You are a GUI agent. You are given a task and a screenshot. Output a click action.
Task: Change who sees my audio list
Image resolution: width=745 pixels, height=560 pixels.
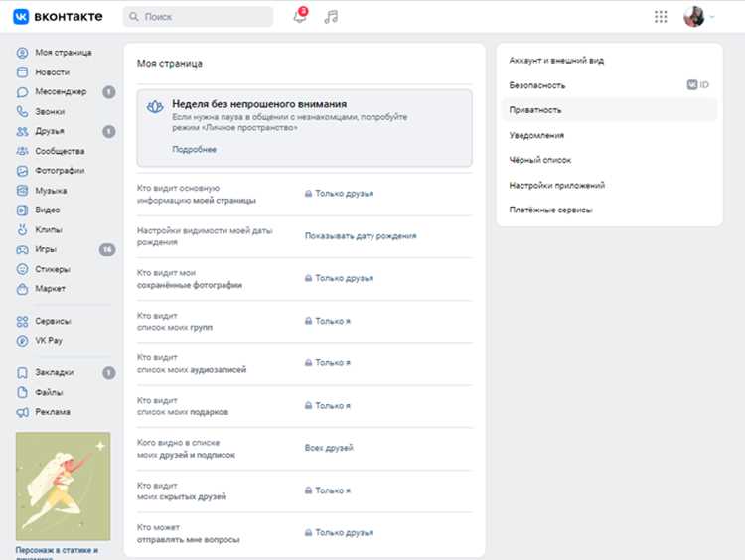(328, 362)
